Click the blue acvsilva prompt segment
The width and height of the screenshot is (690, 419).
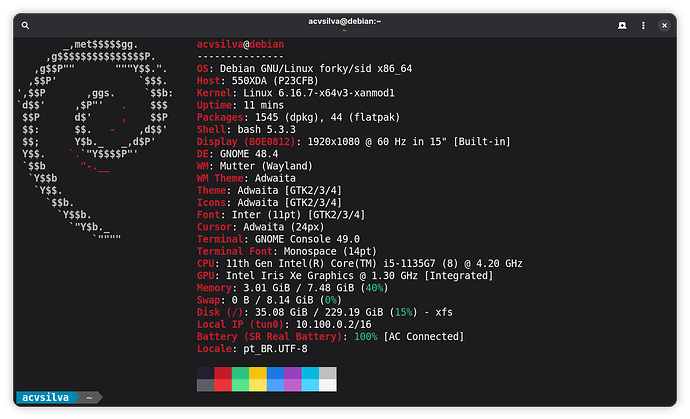46,397
